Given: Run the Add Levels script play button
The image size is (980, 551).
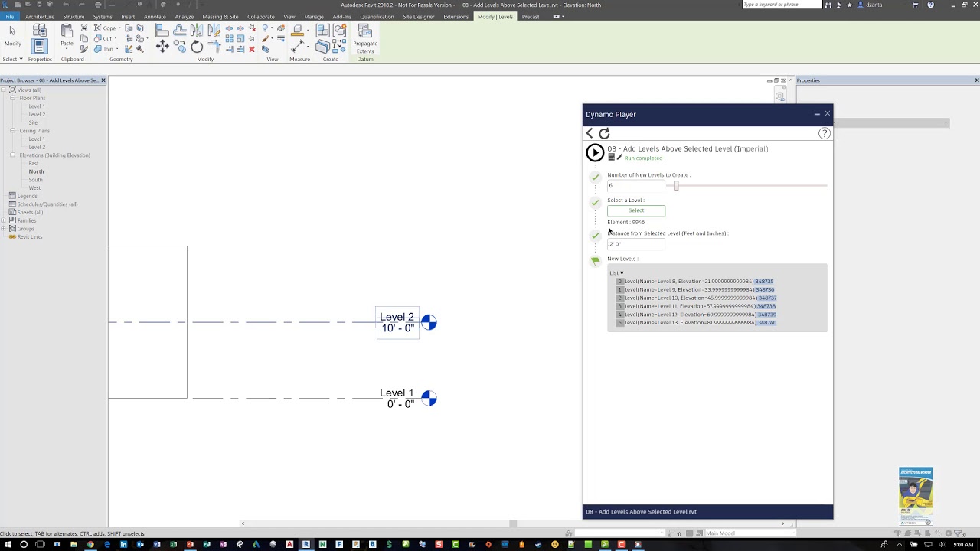Looking at the screenshot, I should (595, 153).
